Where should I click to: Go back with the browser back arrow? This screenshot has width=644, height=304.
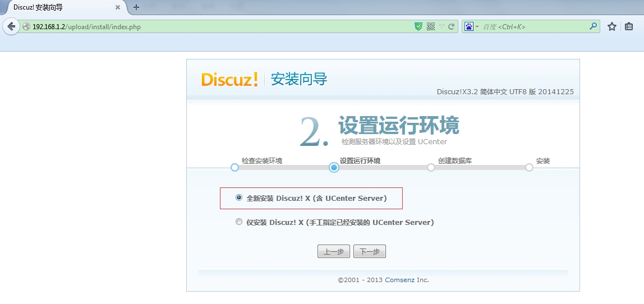click(11, 27)
